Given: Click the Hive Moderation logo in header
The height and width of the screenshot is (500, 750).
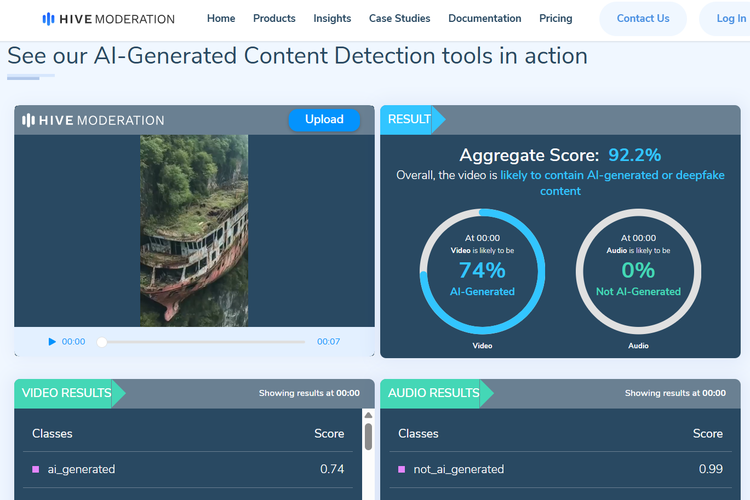Looking at the screenshot, I should coord(108,19).
